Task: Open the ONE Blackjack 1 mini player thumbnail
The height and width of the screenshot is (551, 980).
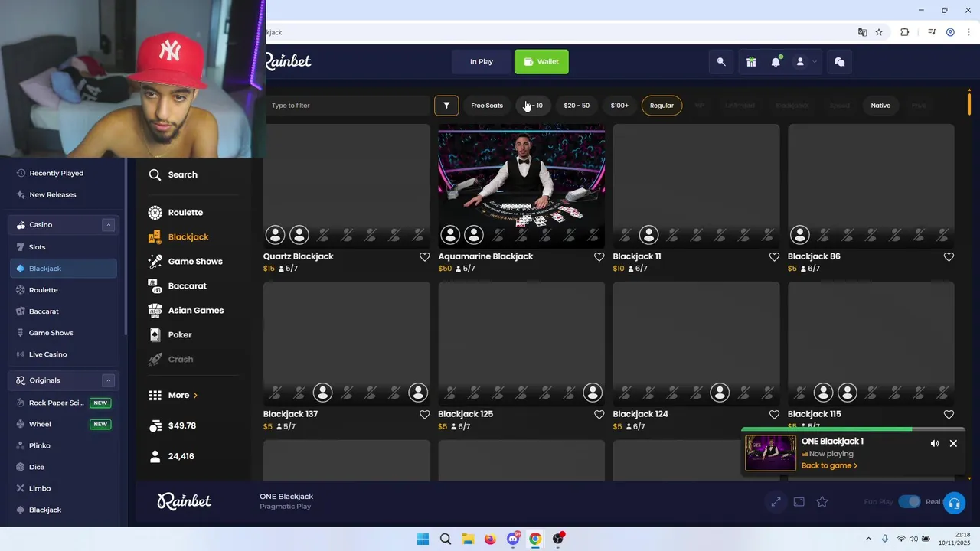Action: coord(771,453)
